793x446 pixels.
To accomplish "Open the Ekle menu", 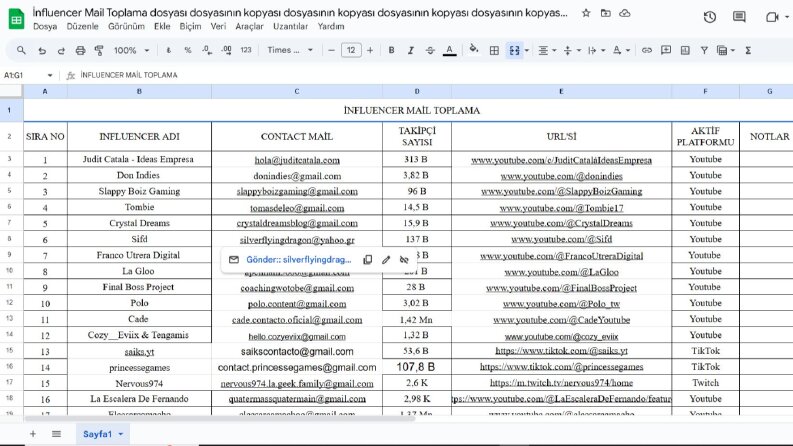I will click(162, 26).
